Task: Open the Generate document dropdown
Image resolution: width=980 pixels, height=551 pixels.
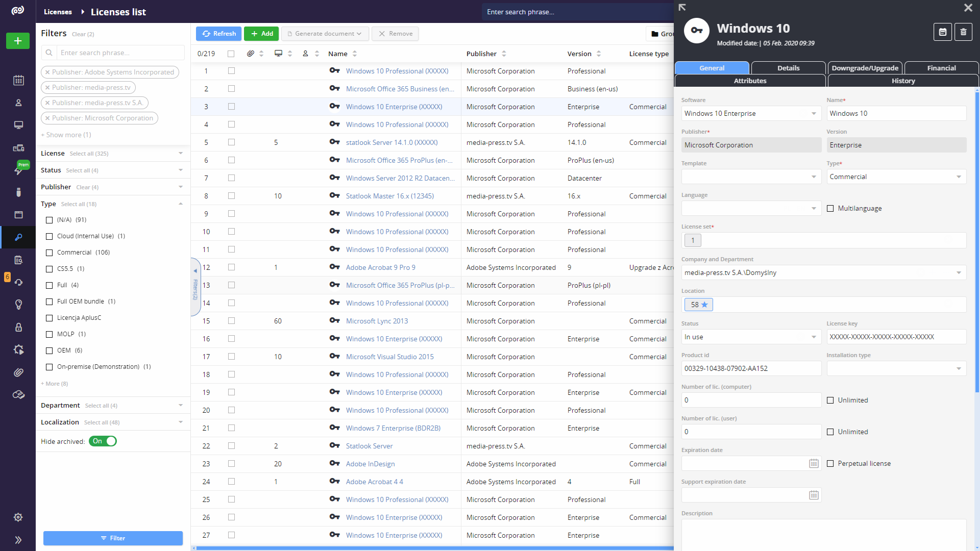Action: tap(325, 34)
